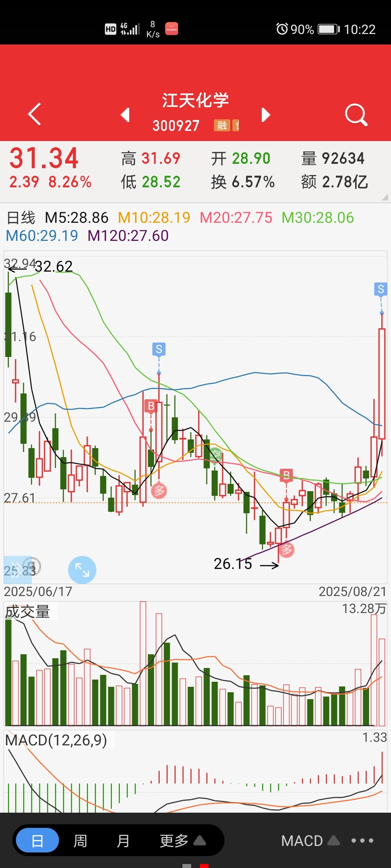Open the three-dot more options menu
The height and width of the screenshot is (868, 391).
click(362, 841)
